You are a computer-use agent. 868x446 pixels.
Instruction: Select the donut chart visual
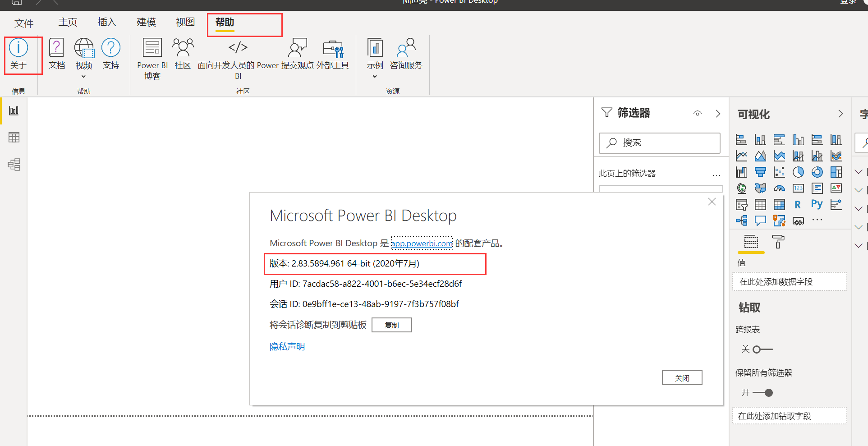tap(817, 172)
